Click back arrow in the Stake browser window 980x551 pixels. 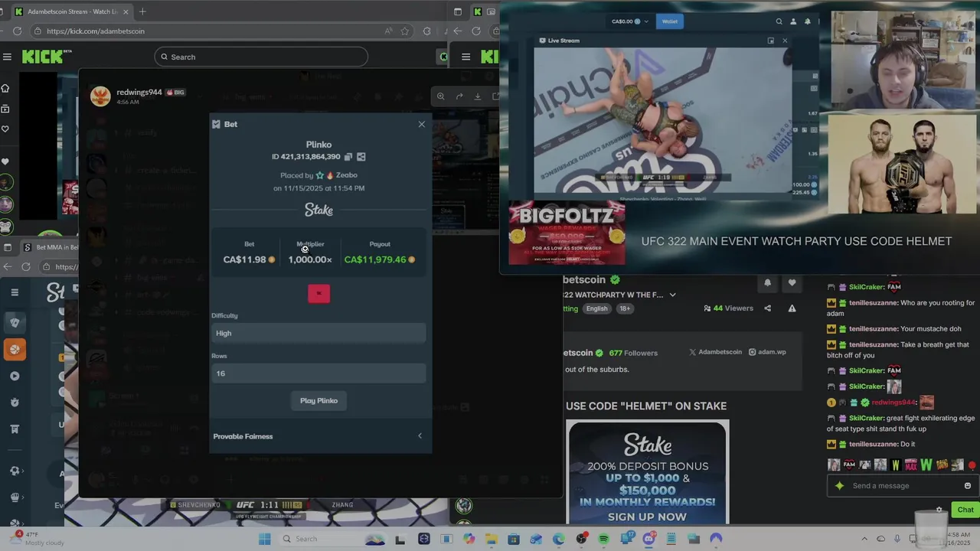click(7, 266)
